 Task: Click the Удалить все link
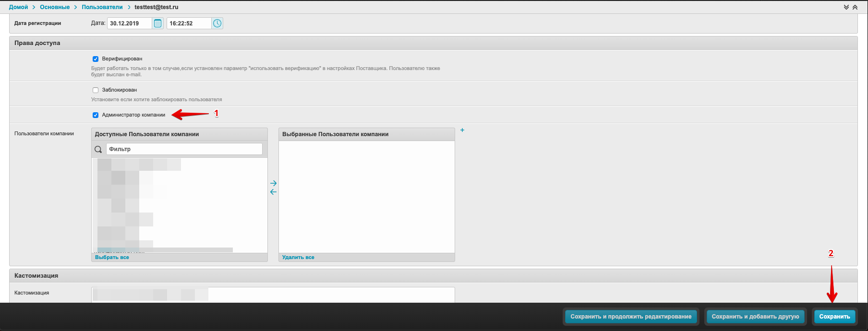click(298, 258)
